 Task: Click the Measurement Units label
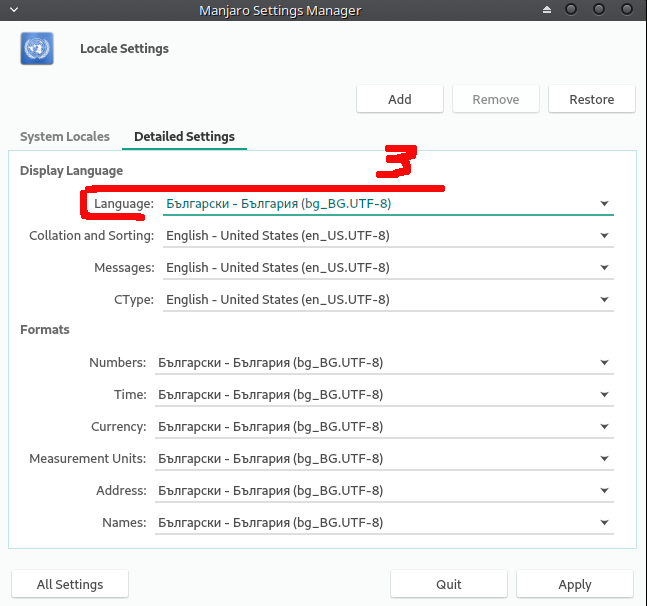(x=87, y=459)
